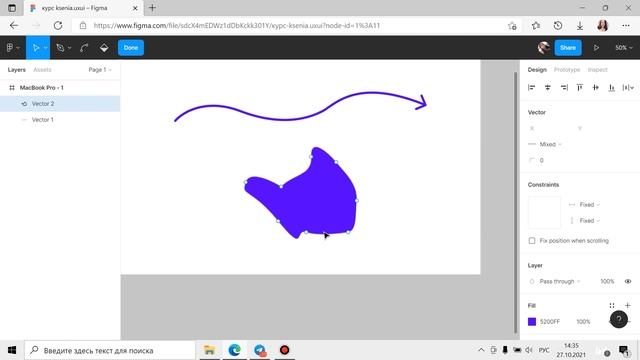The image size is (640, 360).
Task: Open the Windows Start menu
Action: 12,350
